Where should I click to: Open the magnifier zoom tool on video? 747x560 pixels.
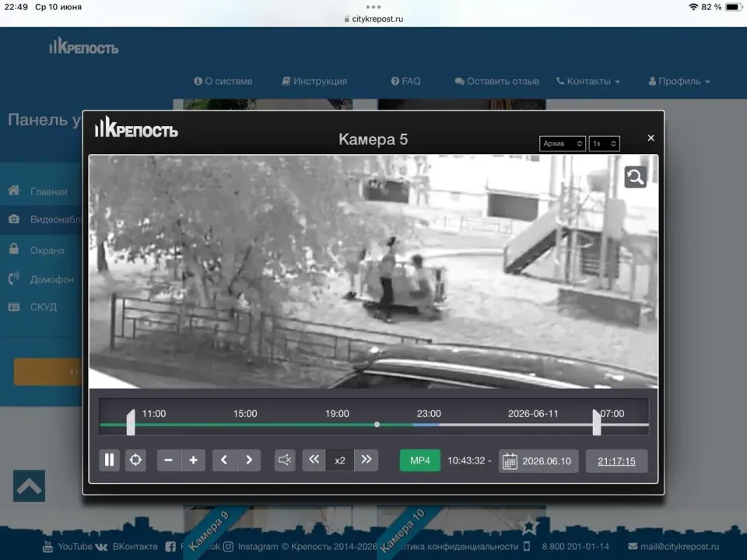[x=635, y=177]
